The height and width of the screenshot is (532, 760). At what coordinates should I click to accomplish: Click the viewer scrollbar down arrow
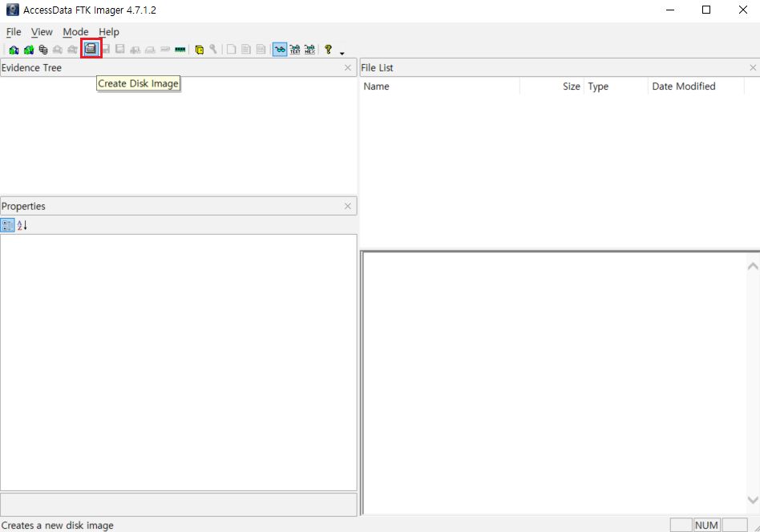[x=753, y=500]
